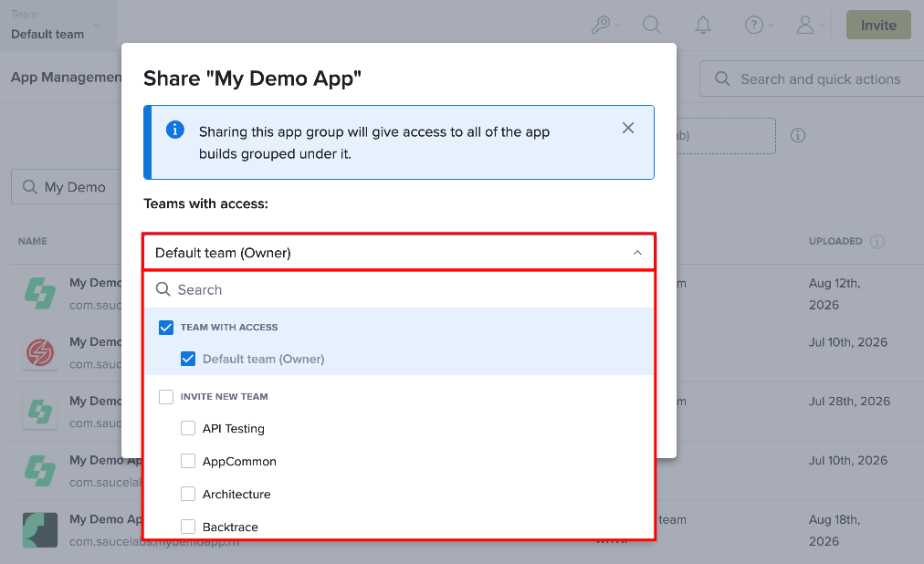924x564 pixels.
Task: Click the search magnifier in teams dropdown
Action: click(x=163, y=289)
